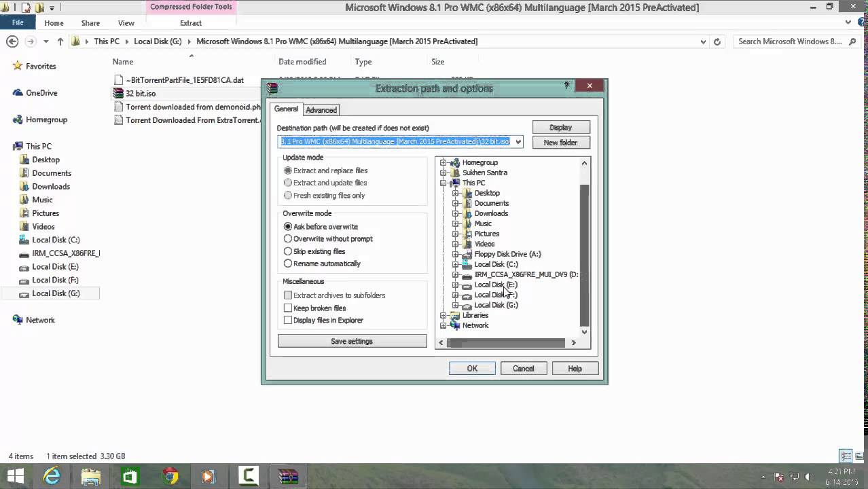Screen dimensions: 868x489
Task: Open the File ribbon menu
Action: 18,22
